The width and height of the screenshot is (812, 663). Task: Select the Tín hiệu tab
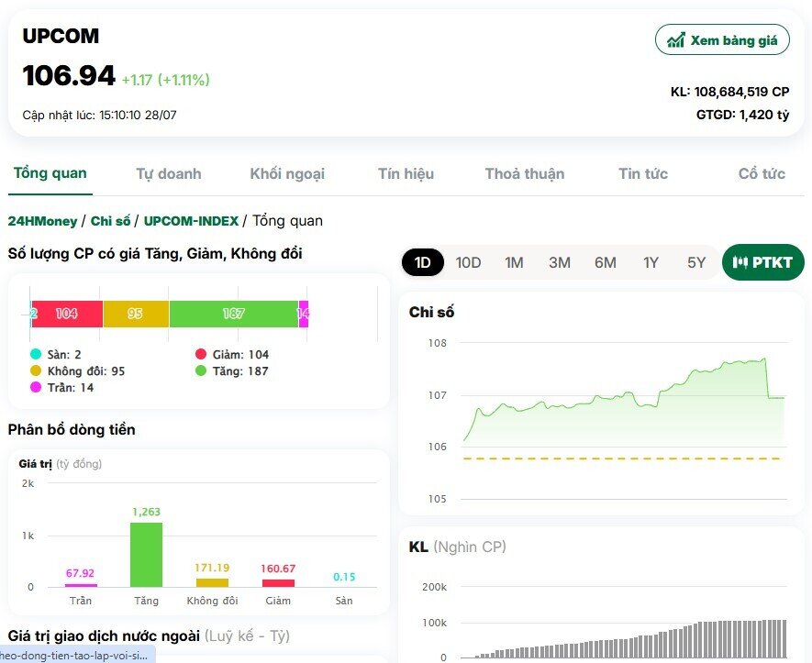406,172
